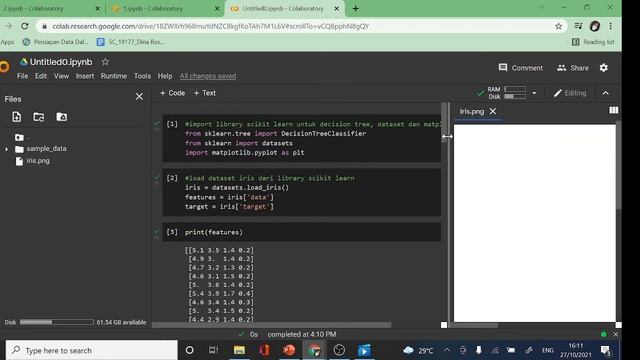The height and width of the screenshot is (360, 640).
Task: Add a new Text cell
Action: (205, 93)
